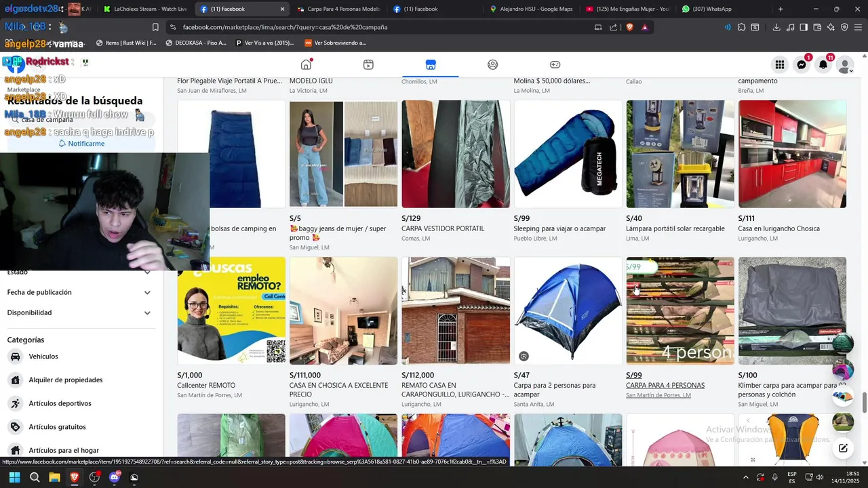
Task: Open a new browser tab with plus
Action: pyautogui.click(x=781, y=9)
